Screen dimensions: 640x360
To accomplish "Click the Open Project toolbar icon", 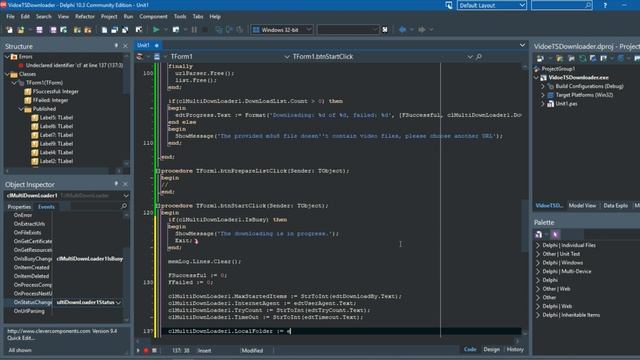I will [64, 30].
